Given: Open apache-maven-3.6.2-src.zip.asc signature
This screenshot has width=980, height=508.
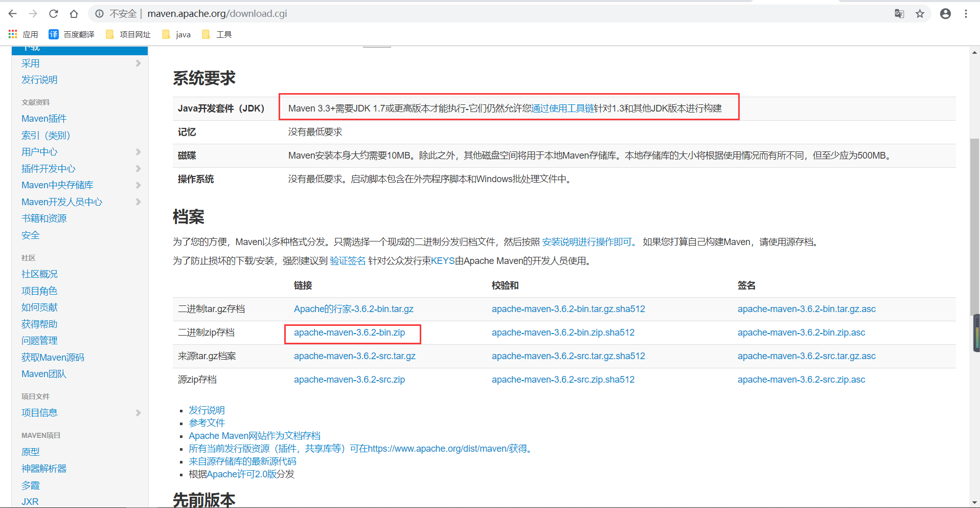Looking at the screenshot, I should [802, 380].
